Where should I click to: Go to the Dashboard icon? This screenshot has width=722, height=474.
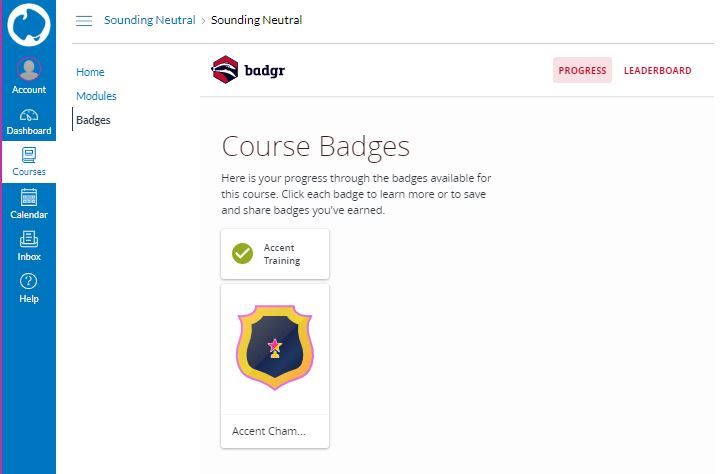[x=28, y=115]
